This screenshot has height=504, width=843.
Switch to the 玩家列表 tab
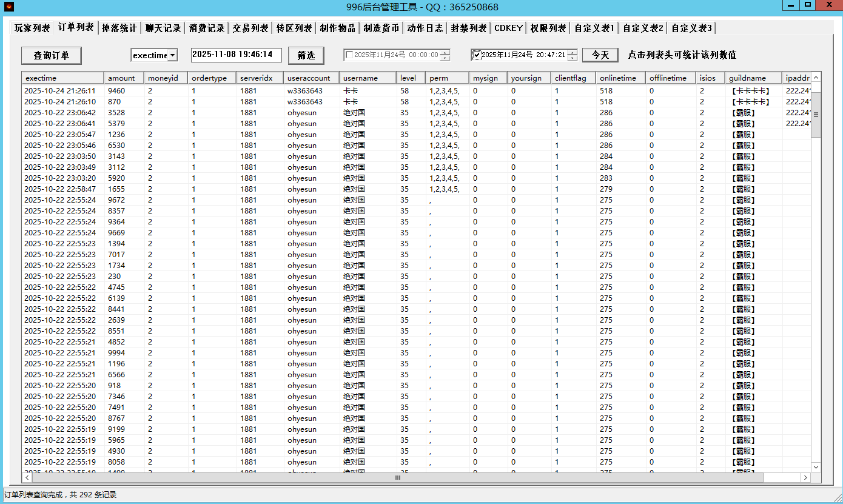(x=32, y=28)
